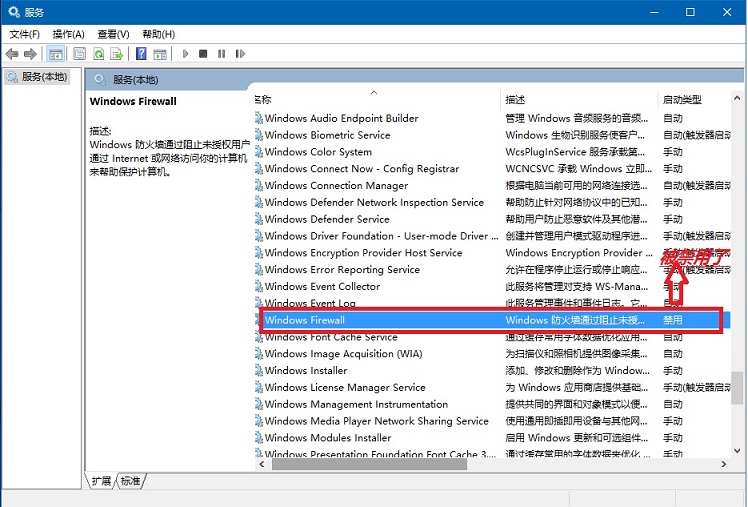Click the gear icon of Windows Event Collector

pos(259,286)
